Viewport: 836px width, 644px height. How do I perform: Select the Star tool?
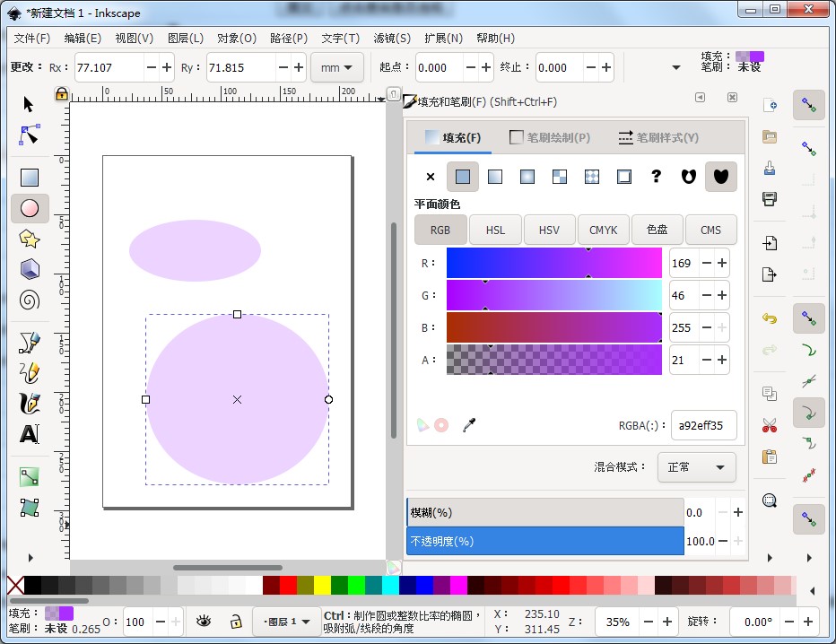pos(29,239)
